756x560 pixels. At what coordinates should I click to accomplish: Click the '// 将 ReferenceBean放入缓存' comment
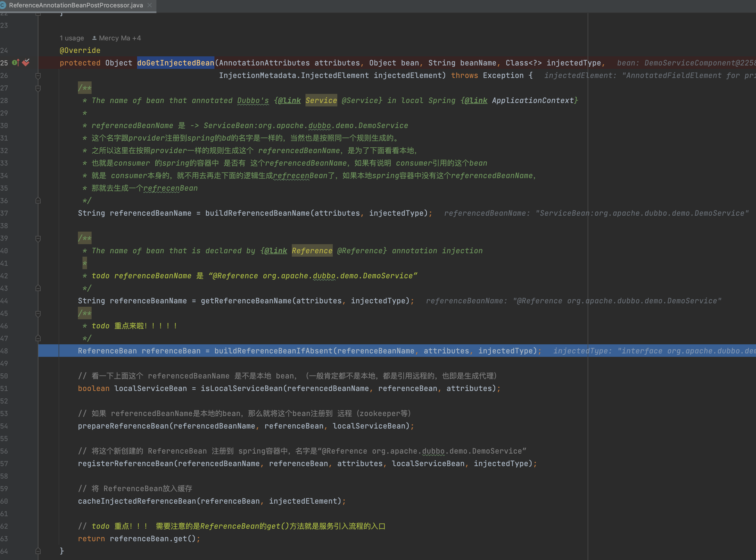[x=135, y=489]
